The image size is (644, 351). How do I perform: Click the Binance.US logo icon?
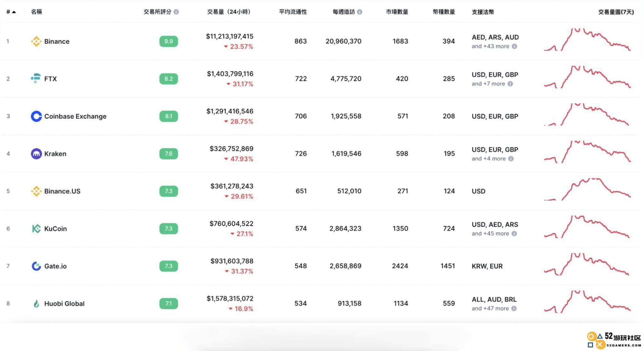[x=36, y=191]
